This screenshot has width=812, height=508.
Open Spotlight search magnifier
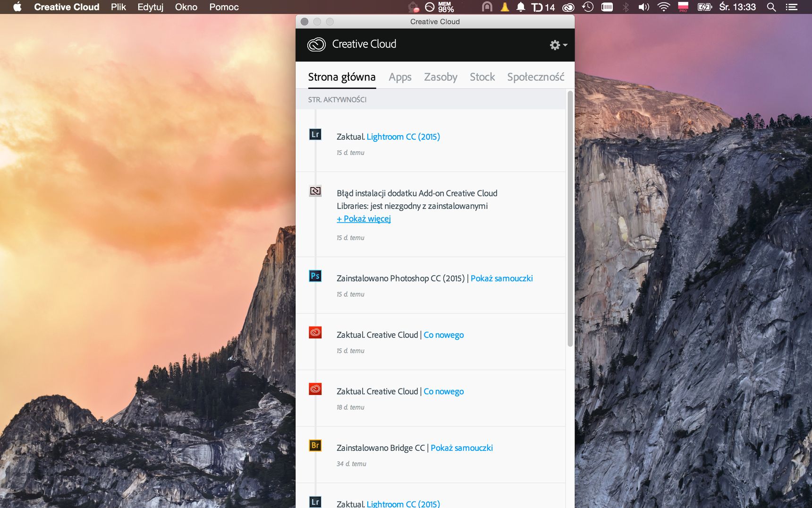click(771, 7)
